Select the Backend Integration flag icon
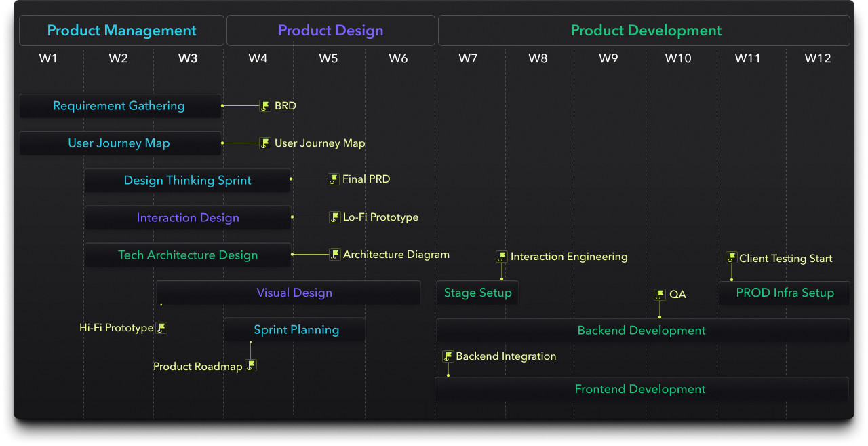Screen dimensions: 868x446 [x=448, y=356]
